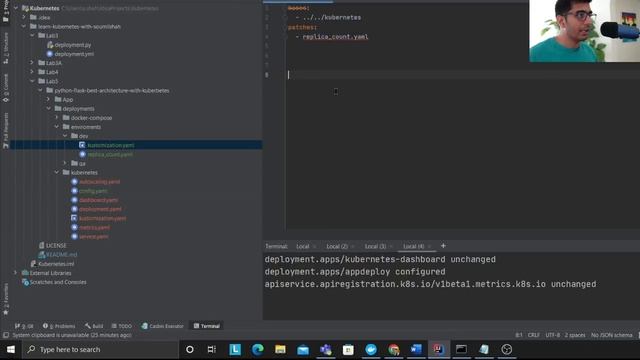Open Microsoft Edge from the taskbar

258,350
